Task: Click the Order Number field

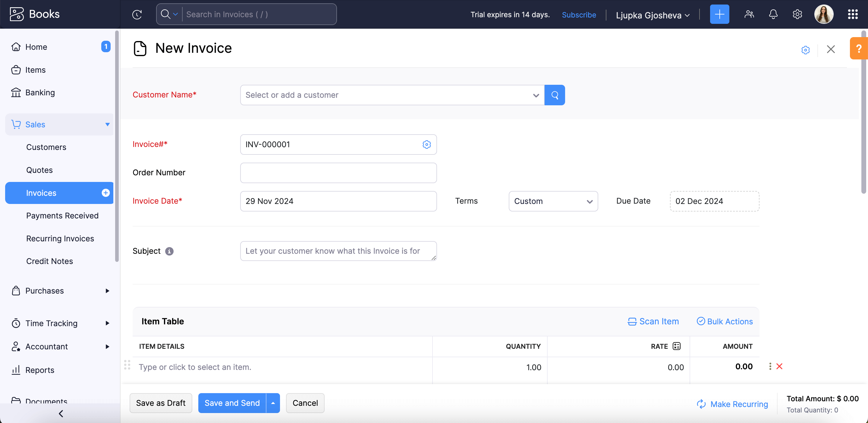Action: [x=338, y=173]
